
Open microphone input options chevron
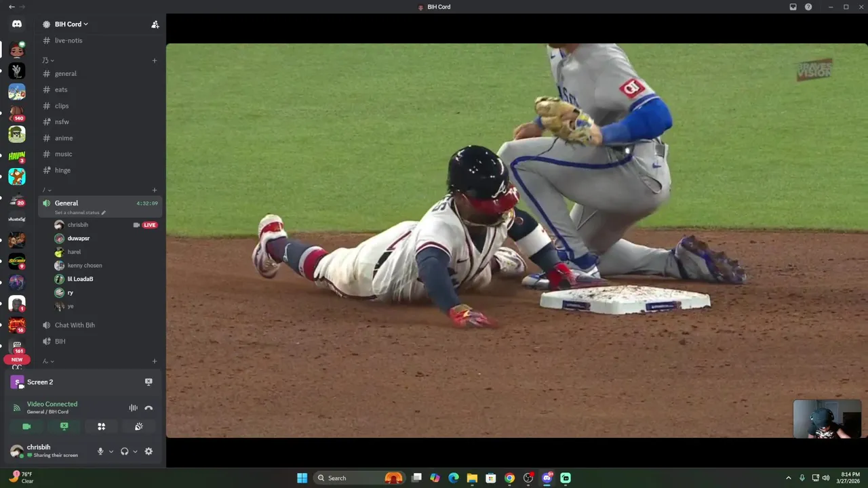point(111,451)
